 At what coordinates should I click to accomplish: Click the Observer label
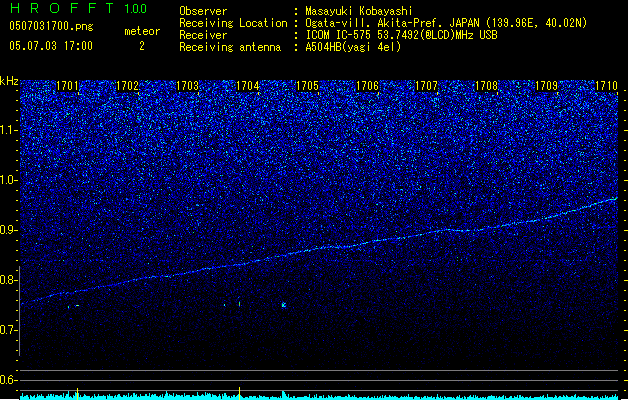click(x=203, y=11)
